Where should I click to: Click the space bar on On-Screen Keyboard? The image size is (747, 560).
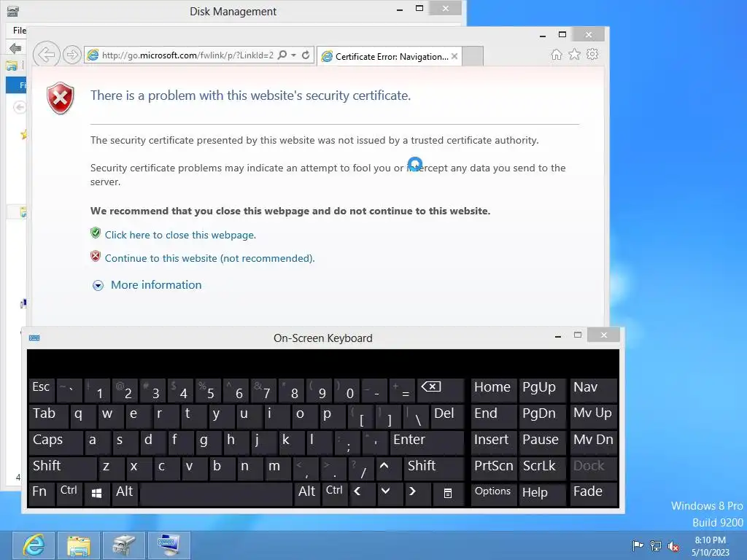216,494
